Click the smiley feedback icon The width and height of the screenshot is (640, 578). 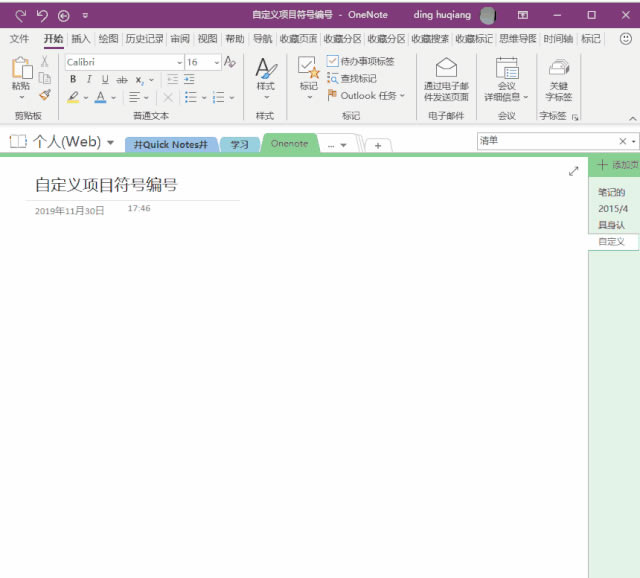626,39
